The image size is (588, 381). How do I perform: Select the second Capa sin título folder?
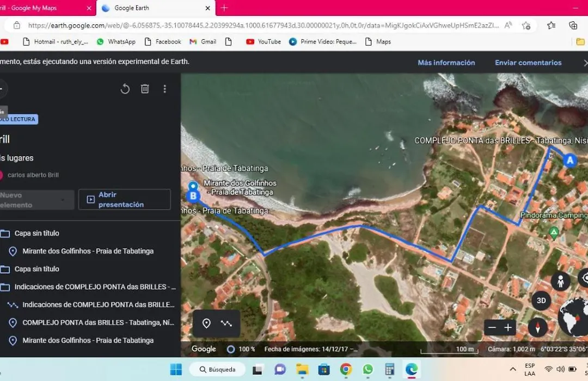[37, 269]
